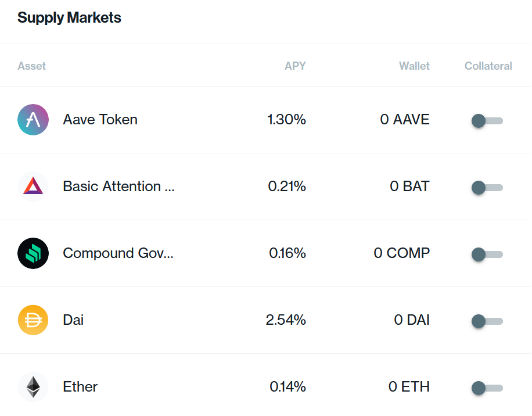Open the Aave Token market name

(100, 120)
